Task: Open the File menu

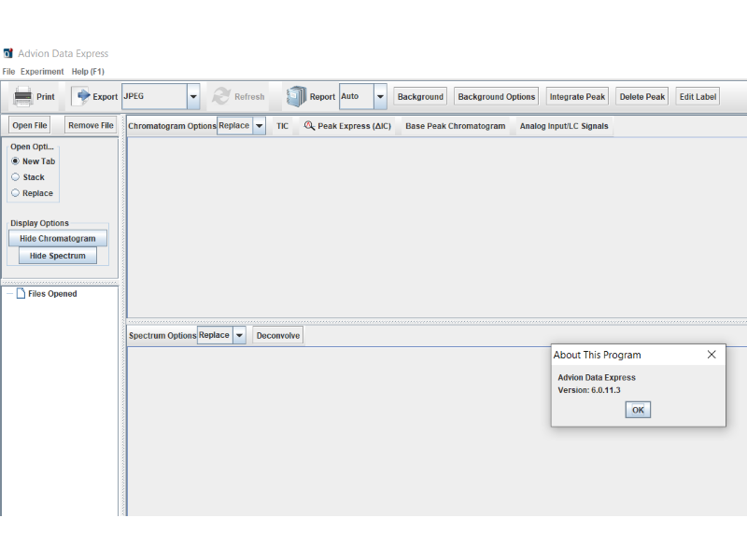Action: [8, 72]
